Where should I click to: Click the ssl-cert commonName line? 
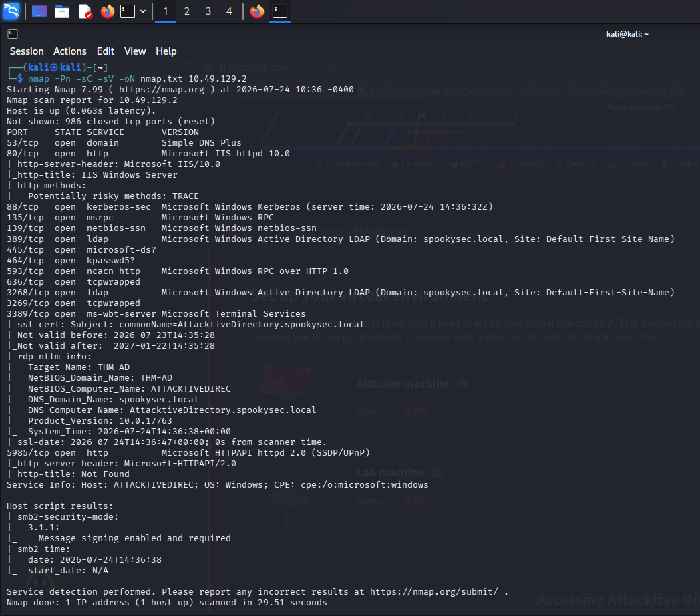pyautogui.click(x=190, y=325)
